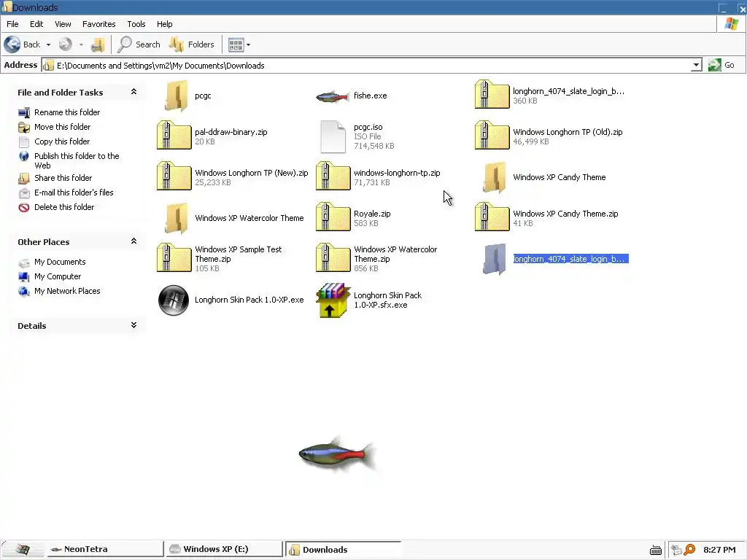Screen dimensions: 747x560
Task: Select the pal-ddraw-binary.zip icon
Action: (x=174, y=135)
